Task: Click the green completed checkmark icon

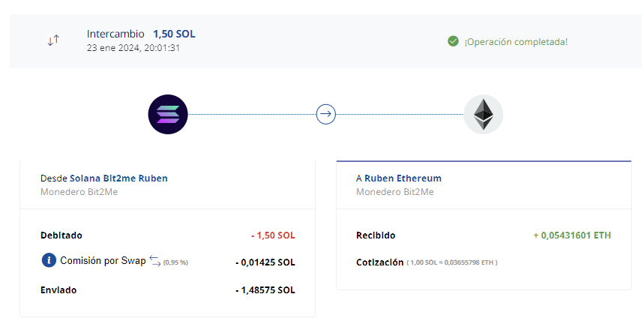Action: point(453,41)
